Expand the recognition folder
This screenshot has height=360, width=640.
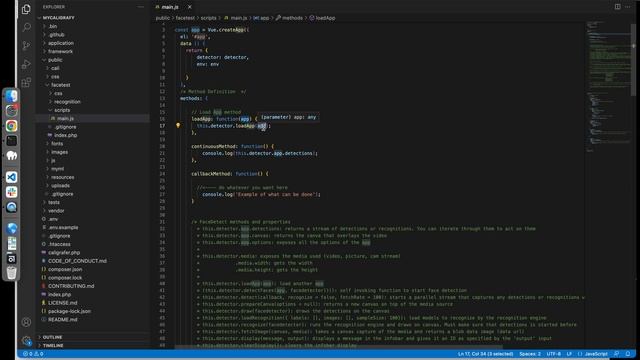(x=67, y=102)
